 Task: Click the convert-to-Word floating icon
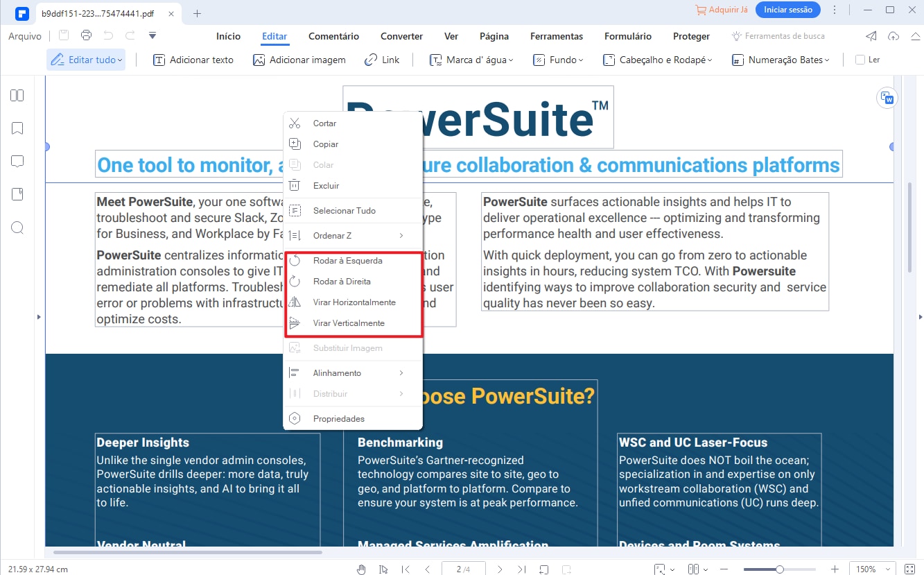click(887, 98)
